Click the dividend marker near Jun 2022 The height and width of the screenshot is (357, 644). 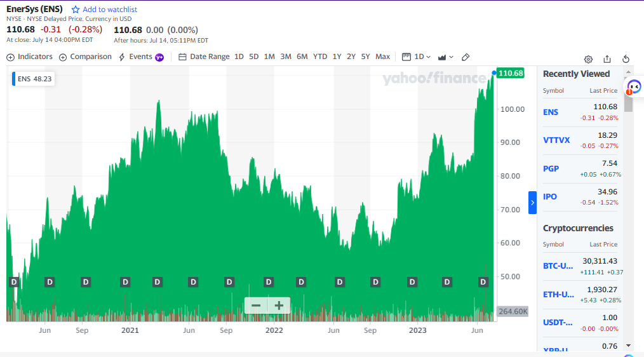tap(340, 282)
